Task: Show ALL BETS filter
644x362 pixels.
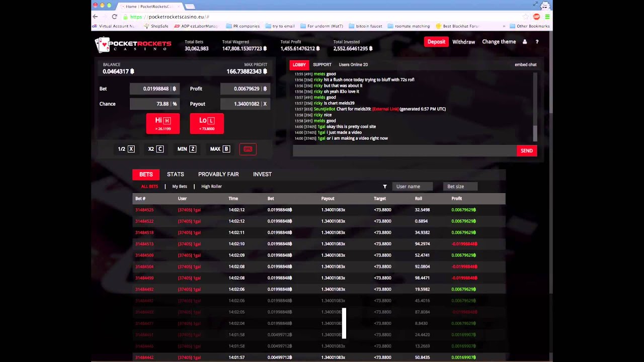Action: tap(149, 187)
